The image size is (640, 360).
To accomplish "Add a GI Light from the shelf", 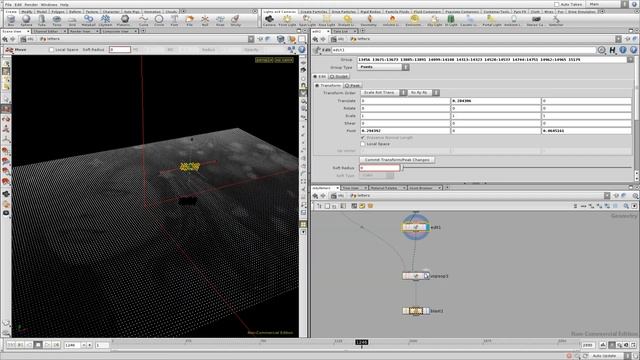I will (451, 20).
